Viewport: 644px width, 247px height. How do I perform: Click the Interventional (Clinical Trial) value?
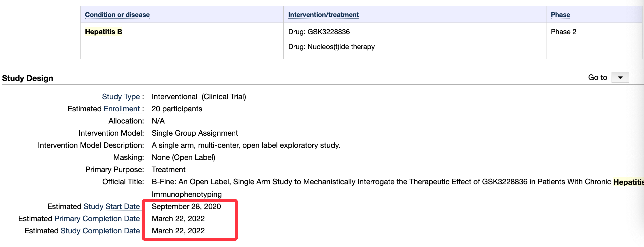coord(199,97)
